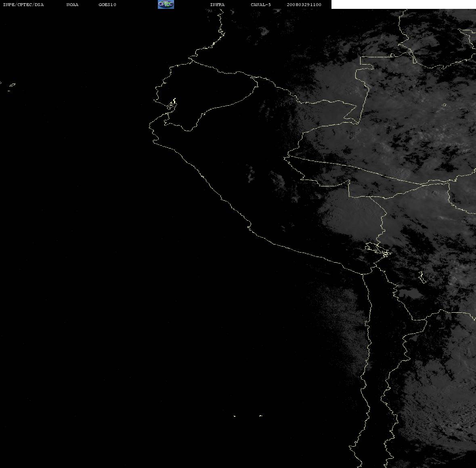Click the coastal bump near Paracas peninsula
This screenshot has height=468, width=476.
click(249, 226)
